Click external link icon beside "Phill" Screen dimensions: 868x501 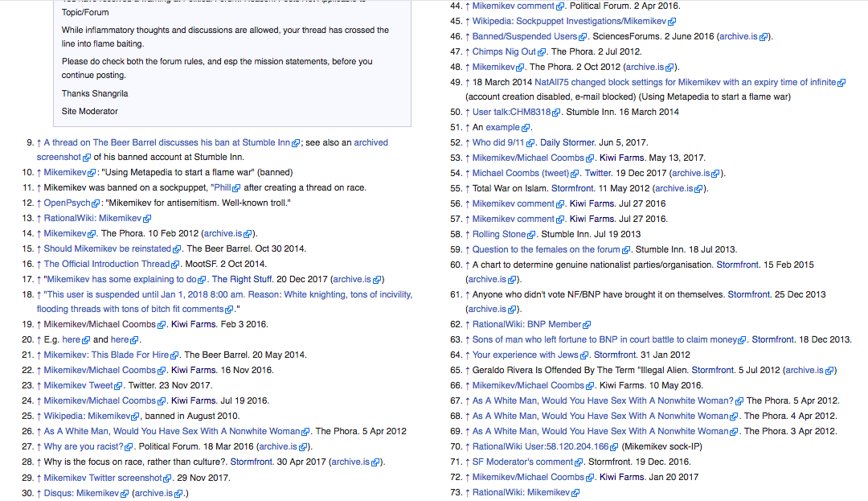click(x=236, y=188)
